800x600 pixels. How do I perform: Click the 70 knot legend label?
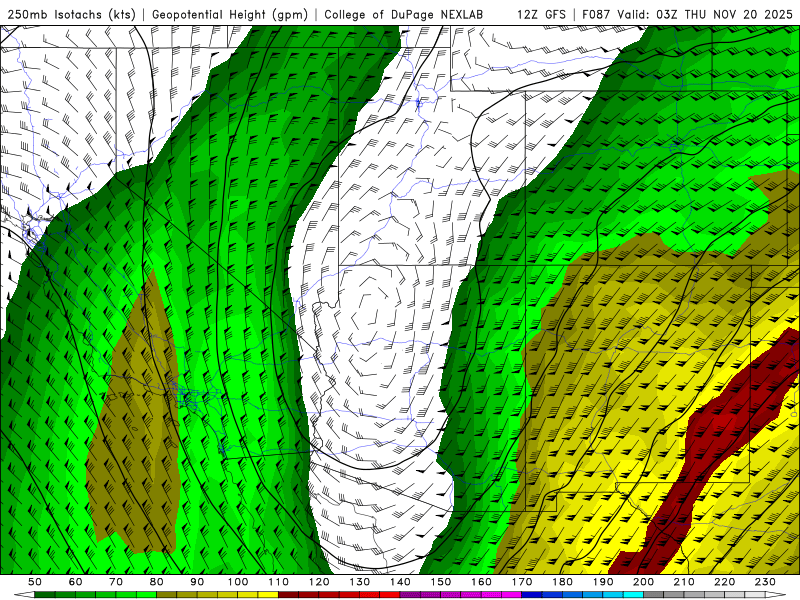(x=116, y=582)
